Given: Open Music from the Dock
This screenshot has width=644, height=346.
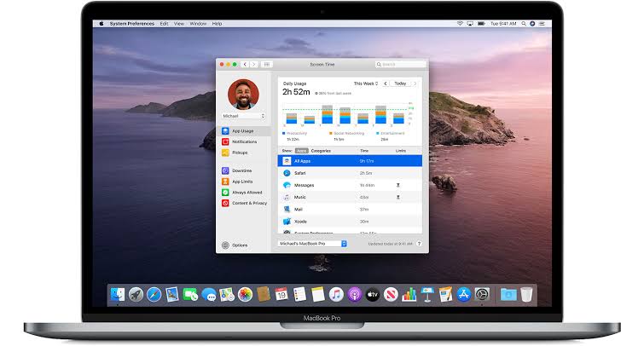Looking at the screenshot, I should (x=336, y=294).
